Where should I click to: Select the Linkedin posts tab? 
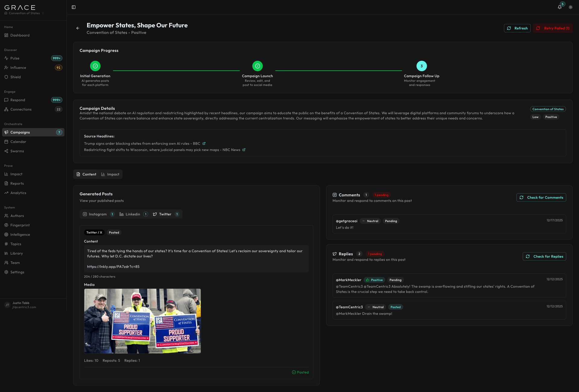133,214
